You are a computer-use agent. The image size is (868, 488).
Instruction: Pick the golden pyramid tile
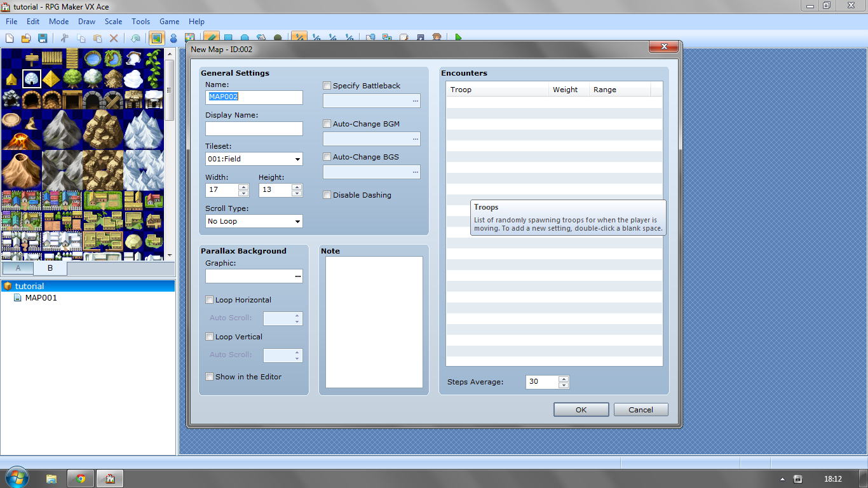coord(52,79)
